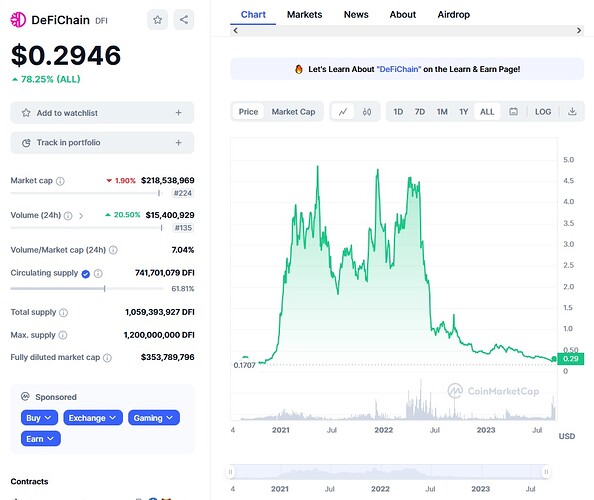Click right arrow of the tab scrollbar
This screenshot has width=594, height=500.
pyautogui.click(x=579, y=30)
